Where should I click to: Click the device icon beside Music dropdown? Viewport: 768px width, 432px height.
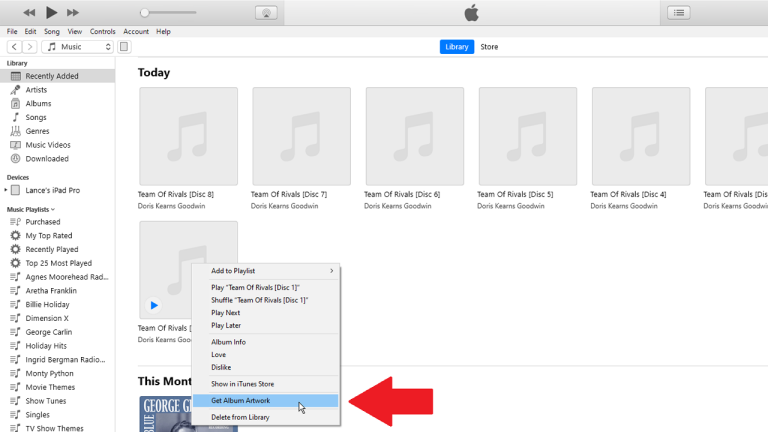(x=124, y=47)
